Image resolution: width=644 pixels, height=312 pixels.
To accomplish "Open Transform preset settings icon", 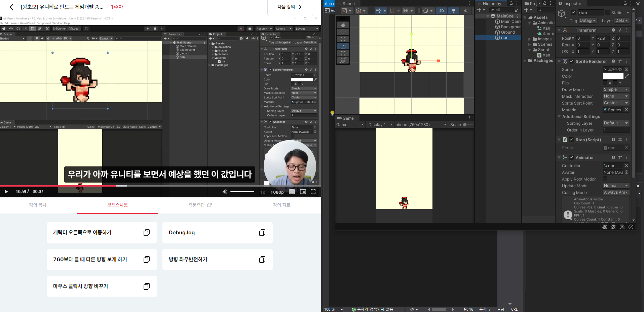I will coord(620,30).
